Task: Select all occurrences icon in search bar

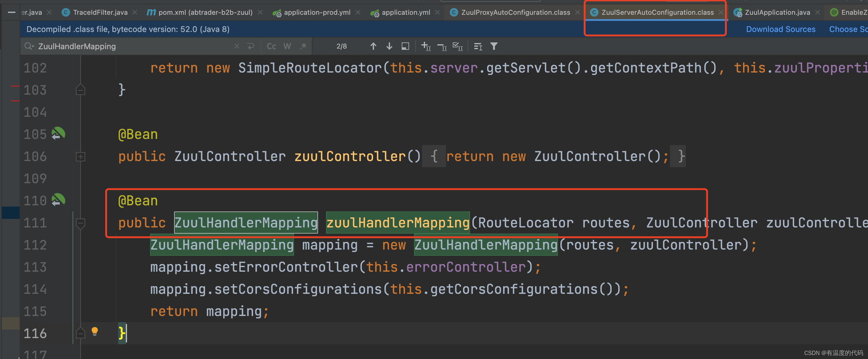Action: [x=458, y=46]
